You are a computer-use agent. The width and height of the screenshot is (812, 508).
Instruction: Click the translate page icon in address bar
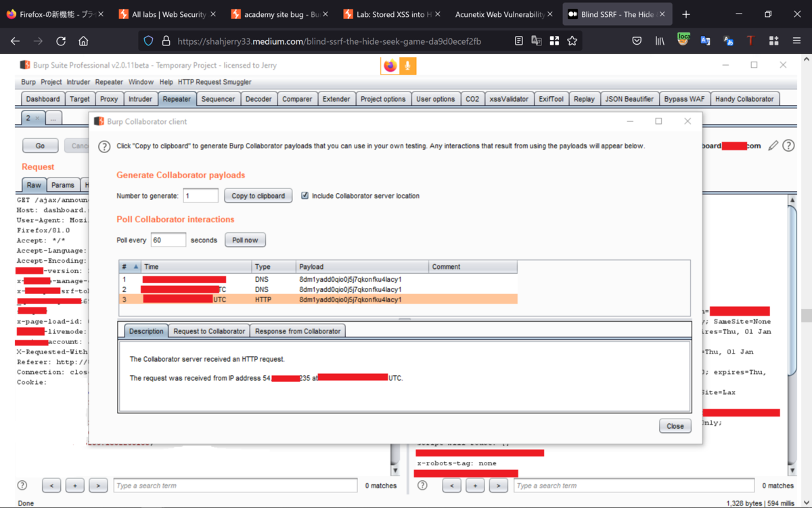(537, 41)
